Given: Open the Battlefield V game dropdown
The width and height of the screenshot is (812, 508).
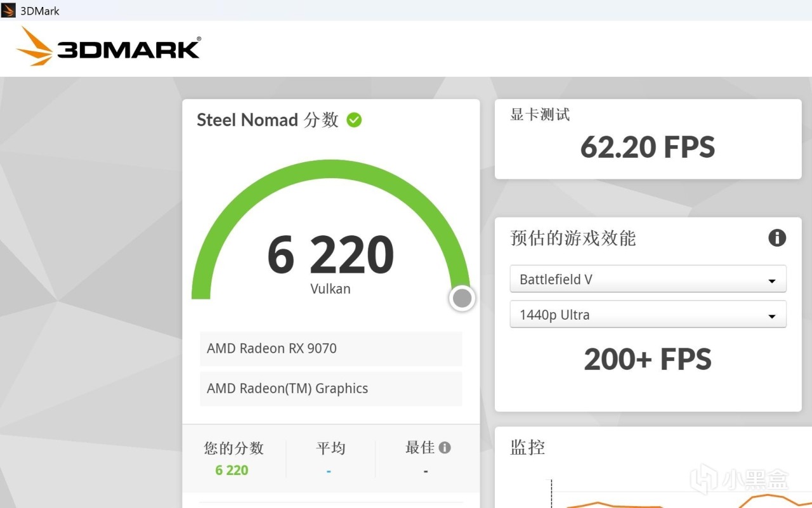Looking at the screenshot, I should pyautogui.click(x=648, y=279).
